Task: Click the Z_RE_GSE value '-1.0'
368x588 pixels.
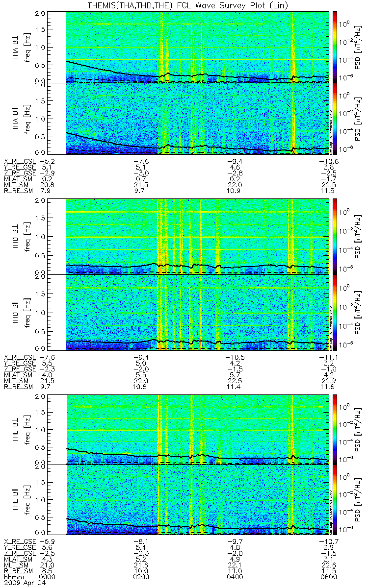Action: 330,369
